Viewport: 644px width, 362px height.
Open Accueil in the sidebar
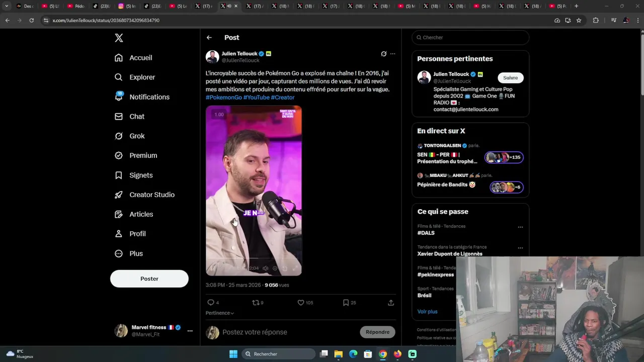pyautogui.click(x=133, y=58)
